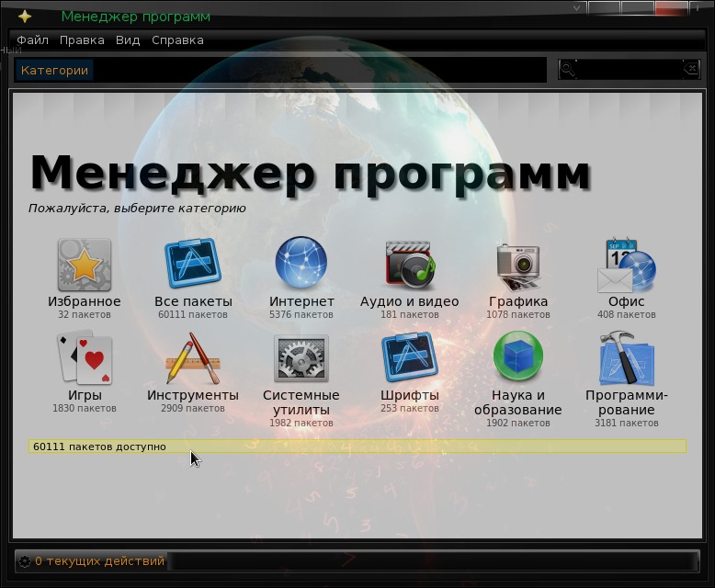Image resolution: width=715 pixels, height=588 pixels.
Task: Click the Избранное label
Action: [85, 301]
